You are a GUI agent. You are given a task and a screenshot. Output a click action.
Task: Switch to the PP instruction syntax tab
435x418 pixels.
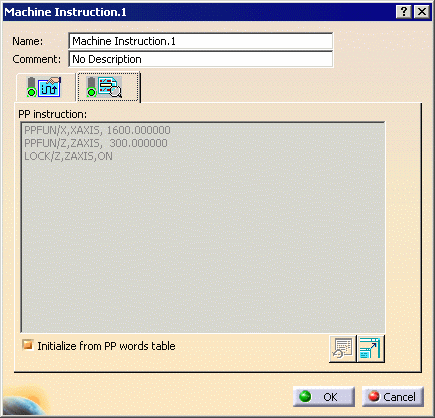tap(108, 87)
